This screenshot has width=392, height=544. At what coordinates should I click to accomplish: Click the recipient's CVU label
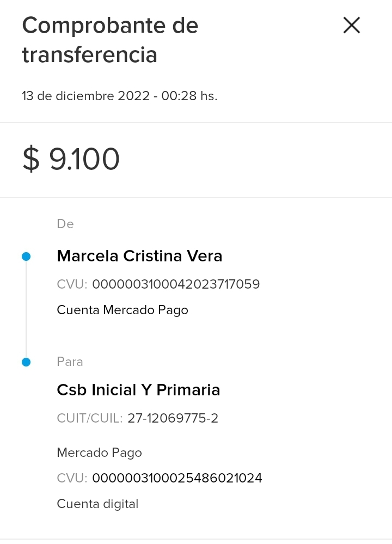72,478
